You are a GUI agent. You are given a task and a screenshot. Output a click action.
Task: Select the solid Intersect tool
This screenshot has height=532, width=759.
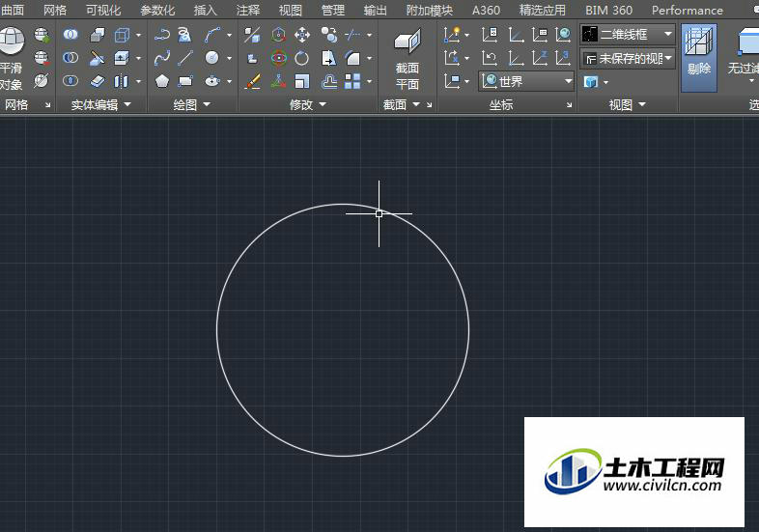coord(70,81)
